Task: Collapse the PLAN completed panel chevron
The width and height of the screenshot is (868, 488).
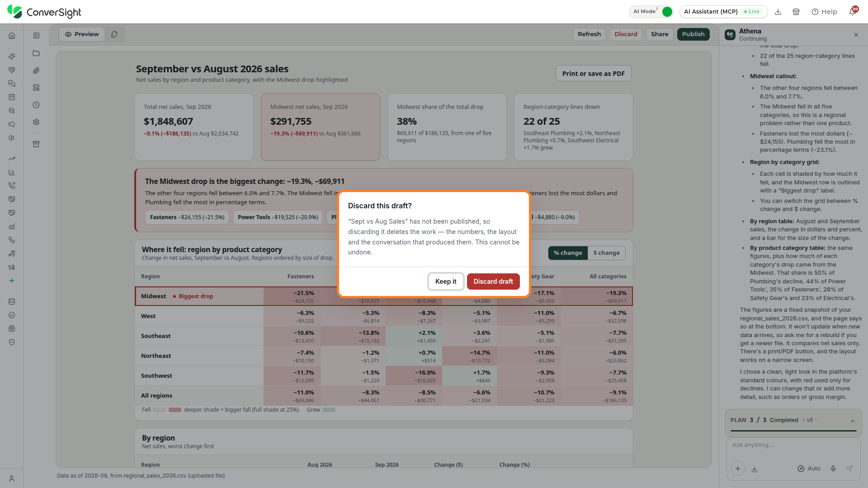Action: click(x=852, y=421)
